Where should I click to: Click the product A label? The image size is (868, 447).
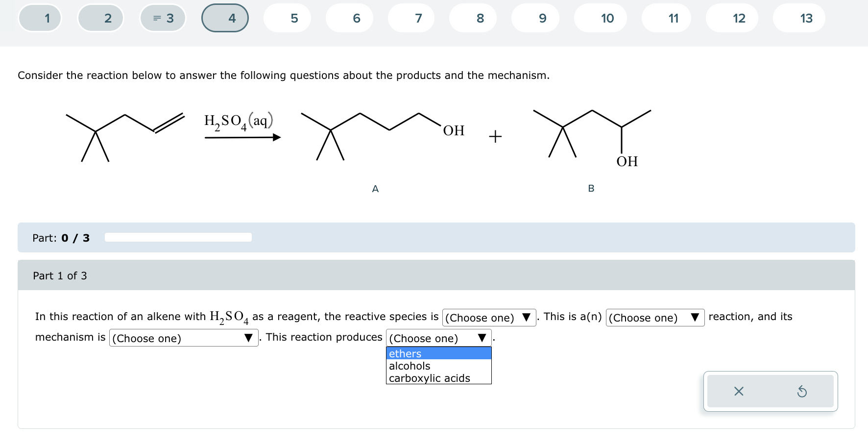375,189
